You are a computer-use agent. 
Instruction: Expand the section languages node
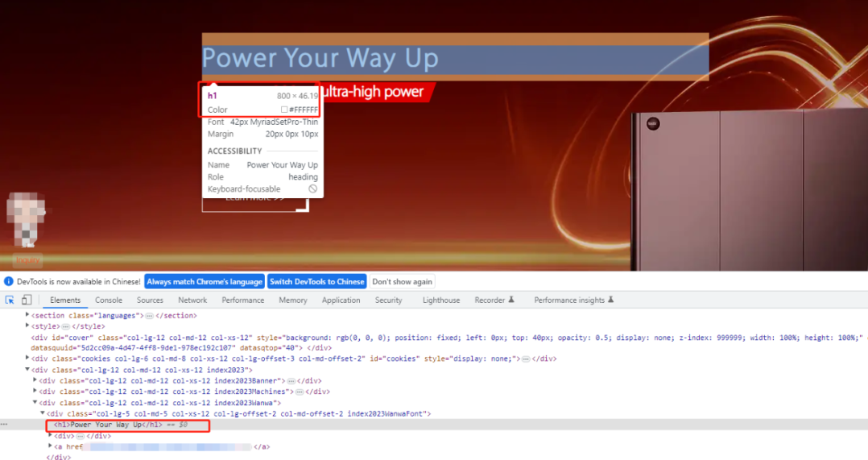(27, 315)
